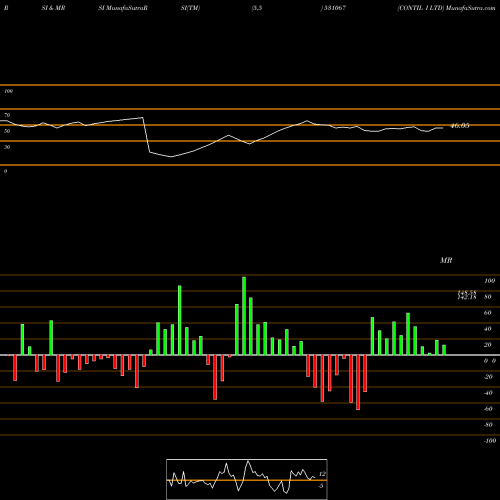The image size is (500, 500).
Task: Click the MunafaSutra.com header text
Action: [x=470, y=8]
